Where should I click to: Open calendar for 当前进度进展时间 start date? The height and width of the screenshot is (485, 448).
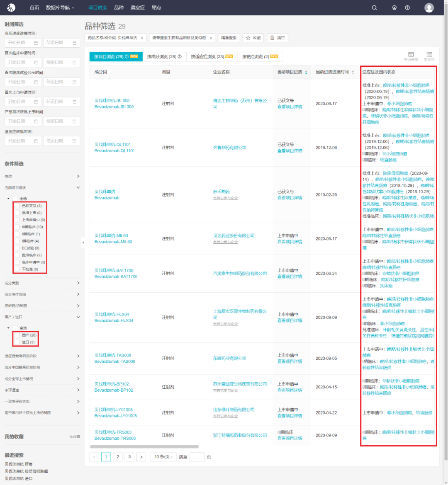36,43
